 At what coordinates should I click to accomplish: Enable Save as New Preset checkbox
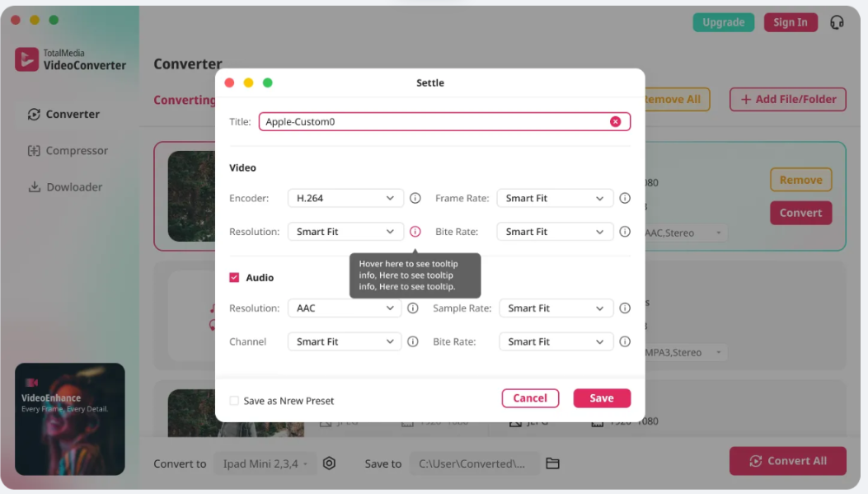234,401
